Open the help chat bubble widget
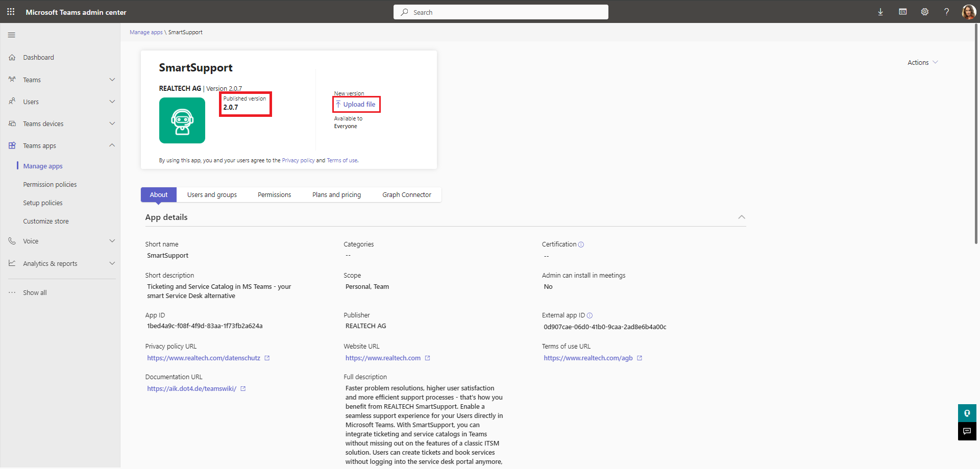The height and width of the screenshot is (469, 980). (x=967, y=413)
